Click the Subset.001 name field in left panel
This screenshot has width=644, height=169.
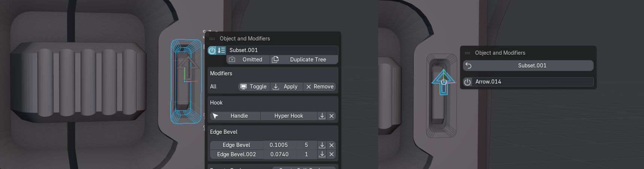pos(282,50)
